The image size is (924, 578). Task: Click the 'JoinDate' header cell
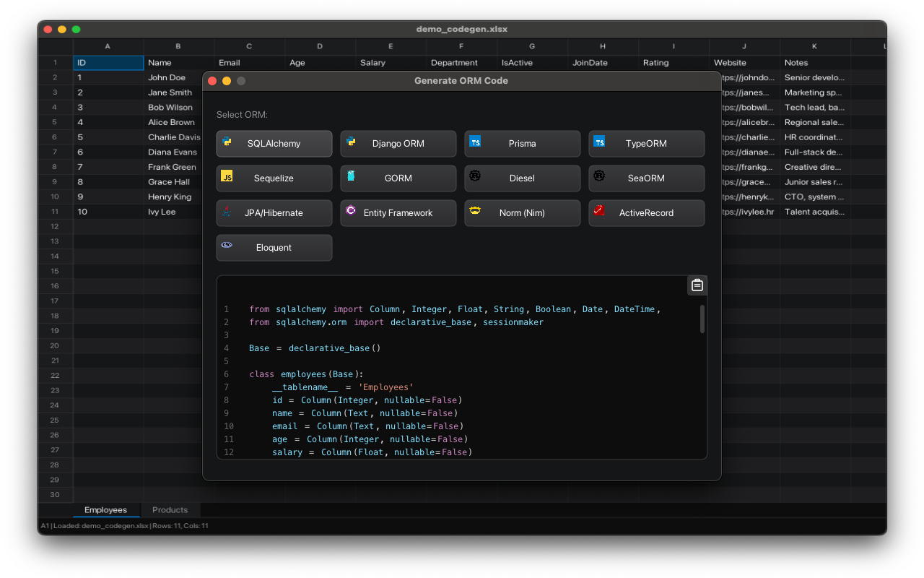pos(603,63)
